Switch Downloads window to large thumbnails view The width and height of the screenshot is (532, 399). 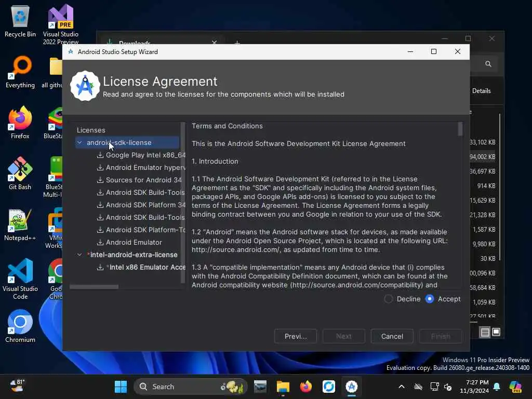[x=496, y=332]
